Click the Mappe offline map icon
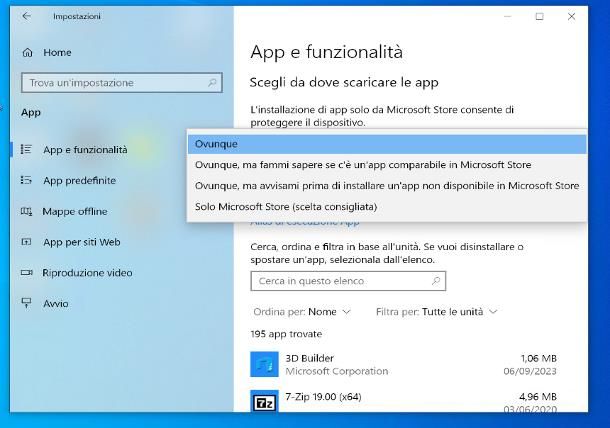This screenshot has height=428, width=610. pyautogui.click(x=26, y=211)
